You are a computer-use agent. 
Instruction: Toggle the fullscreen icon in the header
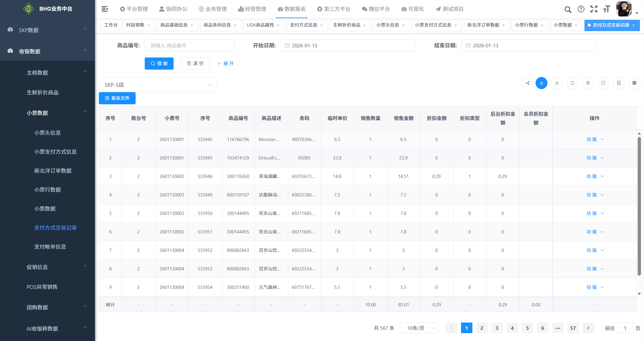click(594, 9)
